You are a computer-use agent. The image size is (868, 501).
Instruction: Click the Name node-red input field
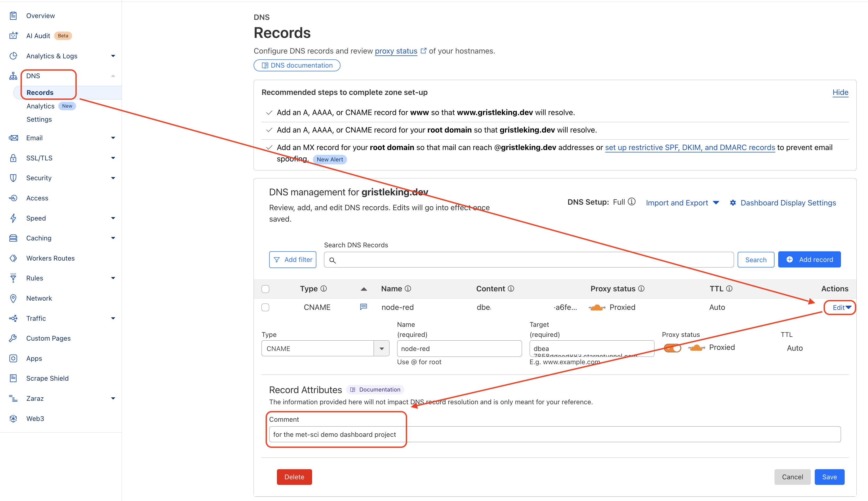[x=459, y=349]
